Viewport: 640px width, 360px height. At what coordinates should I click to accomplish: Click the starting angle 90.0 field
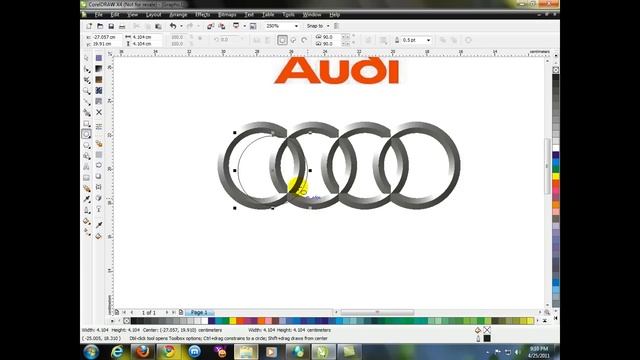click(x=331, y=37)
